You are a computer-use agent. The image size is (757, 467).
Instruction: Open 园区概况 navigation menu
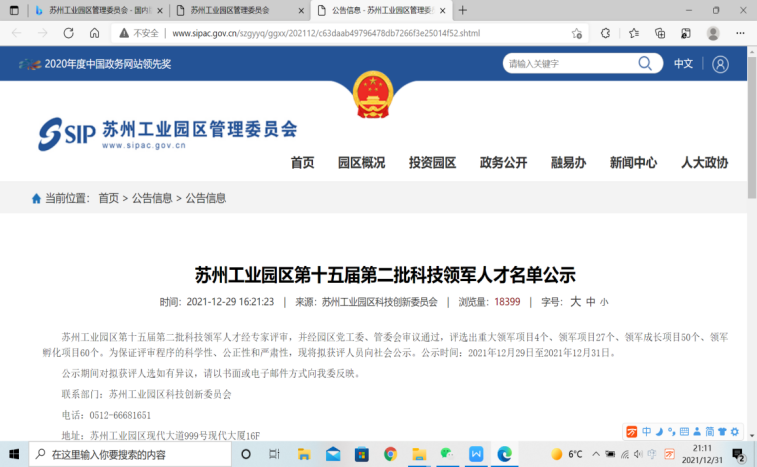click(361, 163)
